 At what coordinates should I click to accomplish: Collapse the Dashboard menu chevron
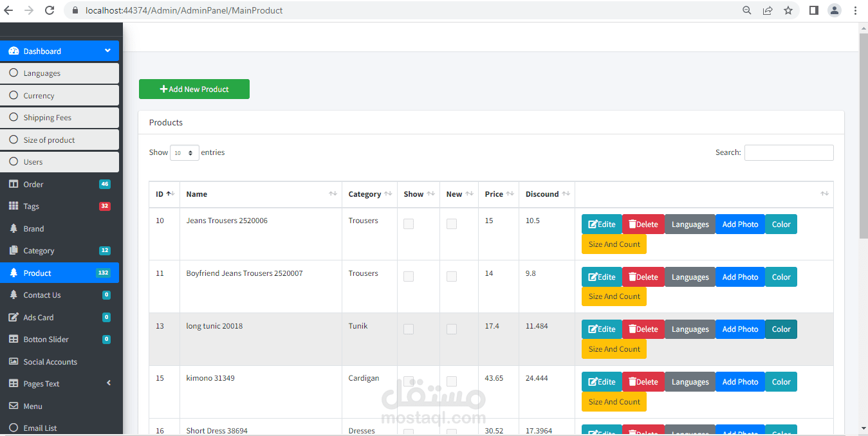tap(107, 51)
